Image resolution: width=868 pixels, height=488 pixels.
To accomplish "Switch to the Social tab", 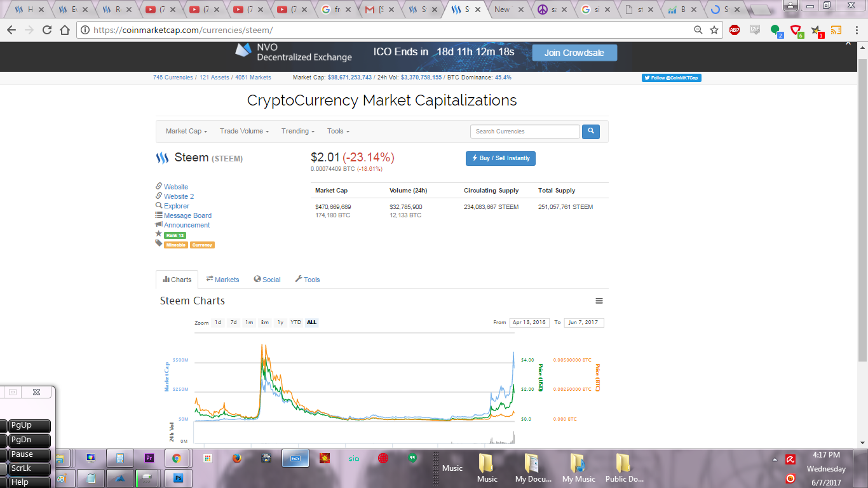I will click(x=267, y=280).
